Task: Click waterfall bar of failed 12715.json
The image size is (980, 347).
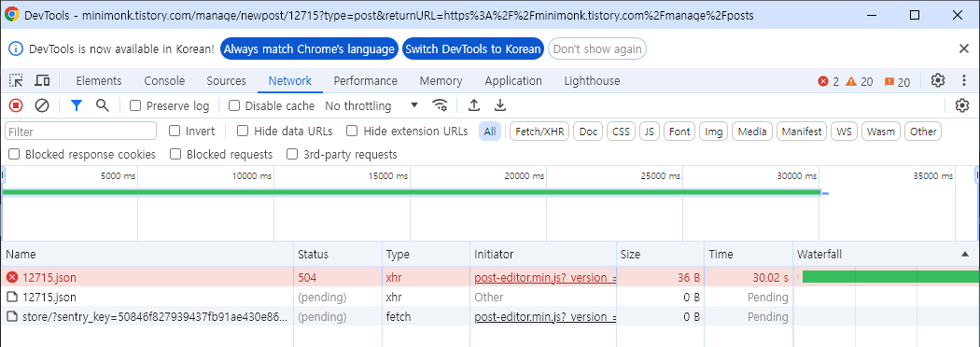Action: 890,276
